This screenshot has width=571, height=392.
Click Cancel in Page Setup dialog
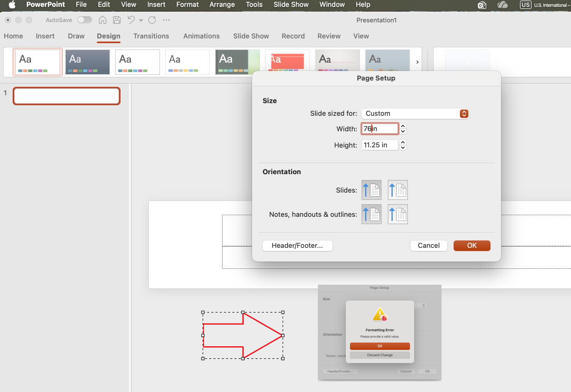[x=428, y=246]
